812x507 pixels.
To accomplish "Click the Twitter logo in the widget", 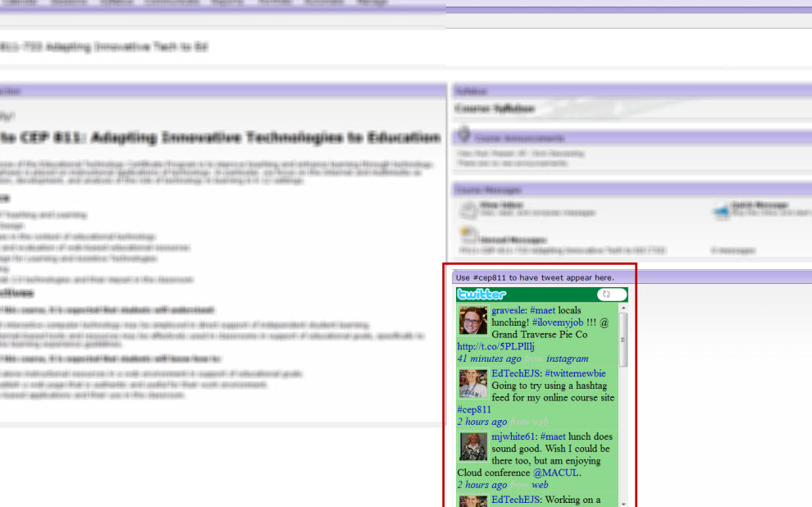I will point(482,295).
